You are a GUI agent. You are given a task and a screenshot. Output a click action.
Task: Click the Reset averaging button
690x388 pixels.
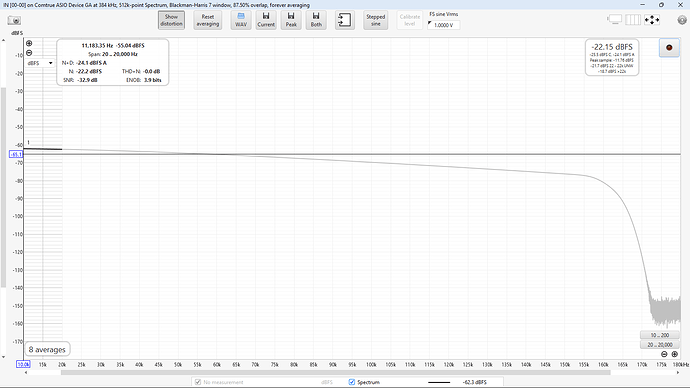[208, 20]
